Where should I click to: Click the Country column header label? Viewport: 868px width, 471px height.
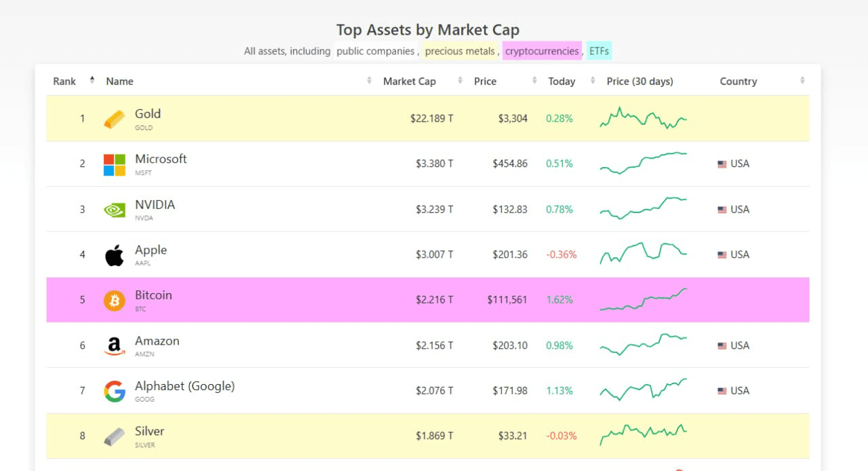click(x=738, y=81)
